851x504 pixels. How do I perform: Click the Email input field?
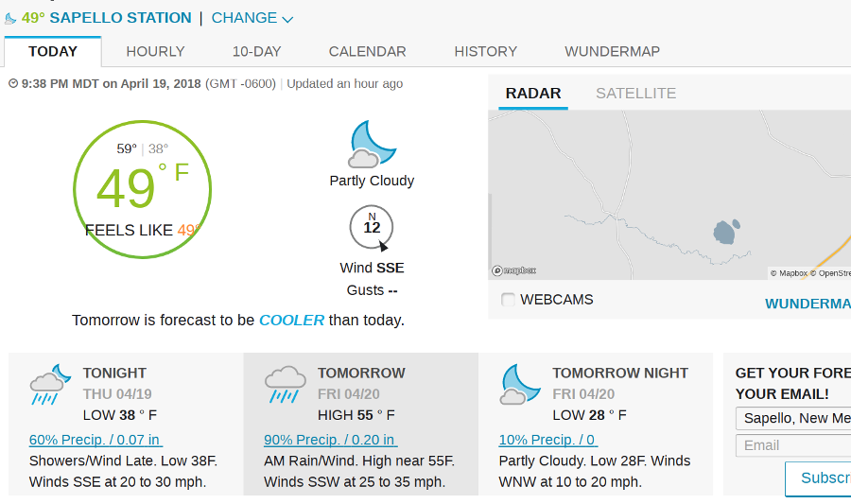click(794, 445)
